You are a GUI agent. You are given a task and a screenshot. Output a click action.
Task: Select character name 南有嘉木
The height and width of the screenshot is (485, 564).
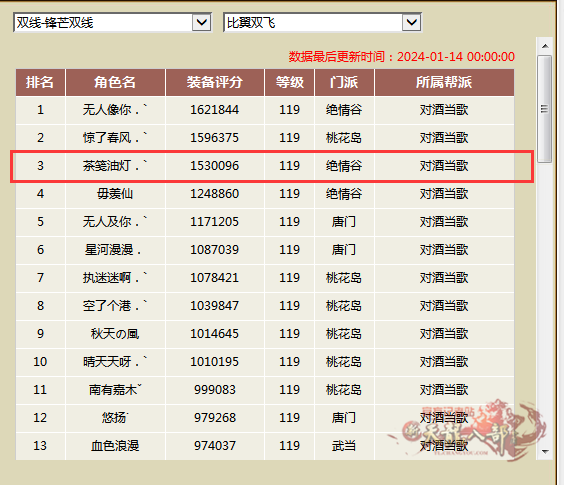coord(115,390)
